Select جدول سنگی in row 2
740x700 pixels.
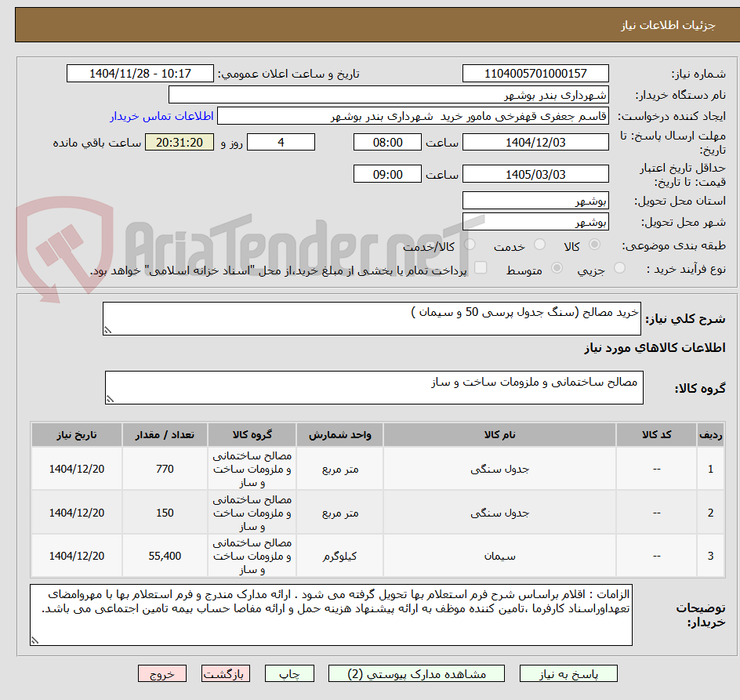pos(500,513)
